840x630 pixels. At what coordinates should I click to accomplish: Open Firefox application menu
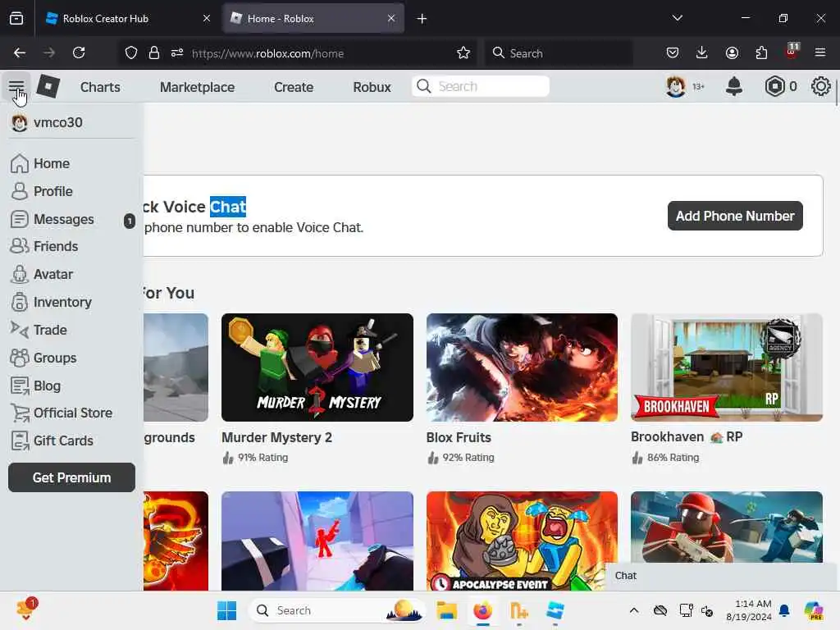pyautogui.click(x=820, y=52)
